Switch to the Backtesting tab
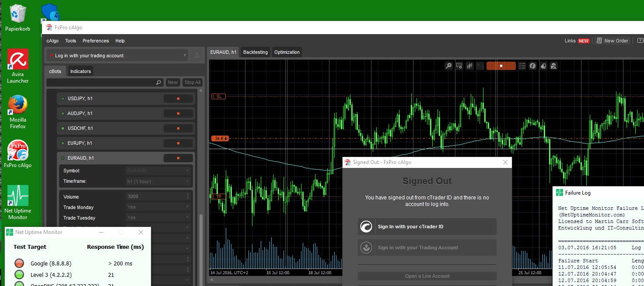This screenshot has height=286, width=644. coord(255,52)
